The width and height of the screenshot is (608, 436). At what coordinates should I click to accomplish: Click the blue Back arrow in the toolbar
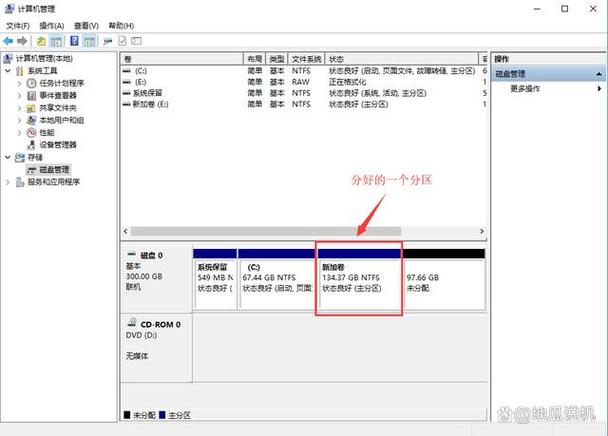(x=8, y=41)
